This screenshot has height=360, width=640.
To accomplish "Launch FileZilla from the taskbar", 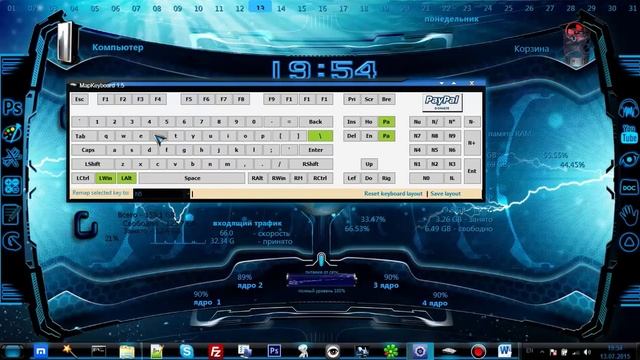I will pos(216,351).
